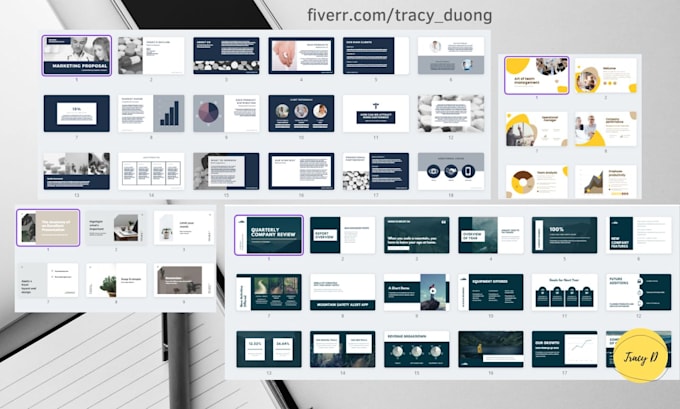
Task: Open beige deck slide 2 with desk photo
Action: (x=116, y=228)
